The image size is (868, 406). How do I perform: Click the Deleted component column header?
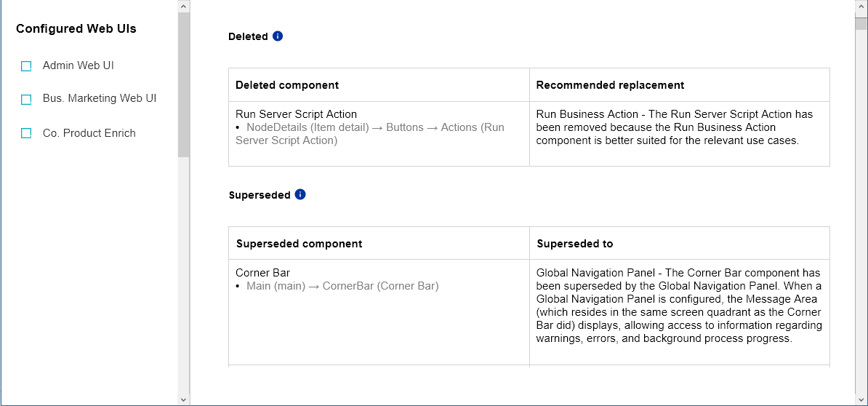click(x=287, y=85)
